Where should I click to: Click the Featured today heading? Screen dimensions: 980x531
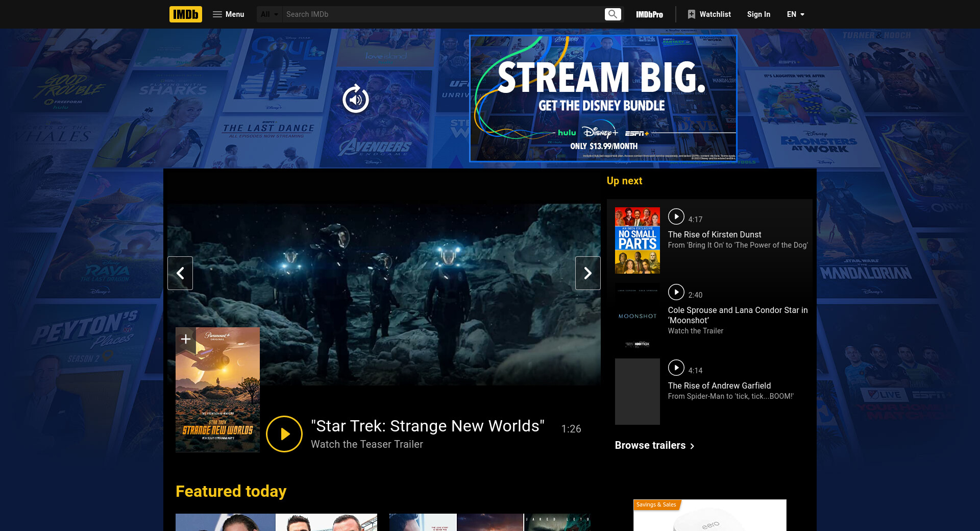click(x=231, y=491)
